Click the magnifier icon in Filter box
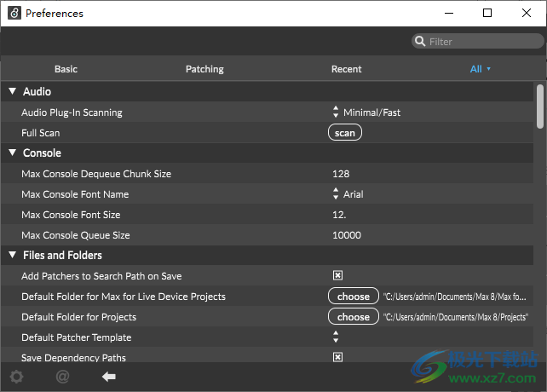 click(420, 41)
